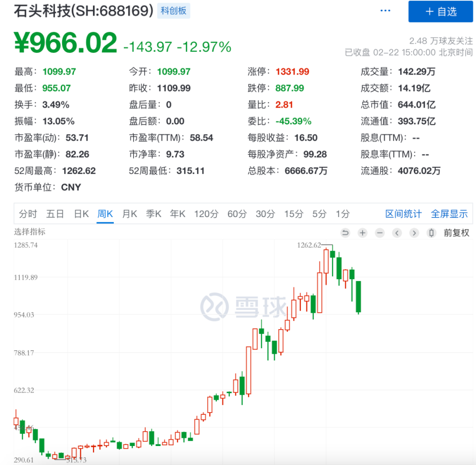Click the 总股本 value 6666.67万
The height and width of the screenshot is (465, 476).
point(306,171)
